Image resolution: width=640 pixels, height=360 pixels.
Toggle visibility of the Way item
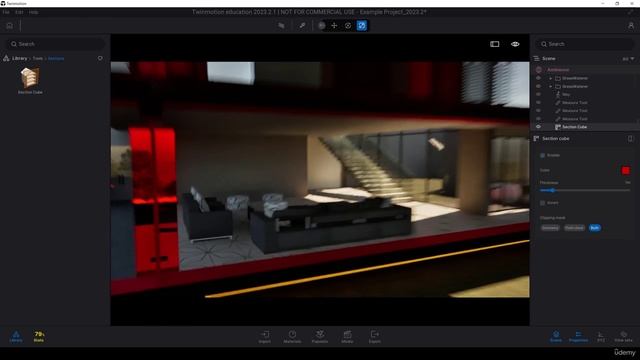point(538,94)
